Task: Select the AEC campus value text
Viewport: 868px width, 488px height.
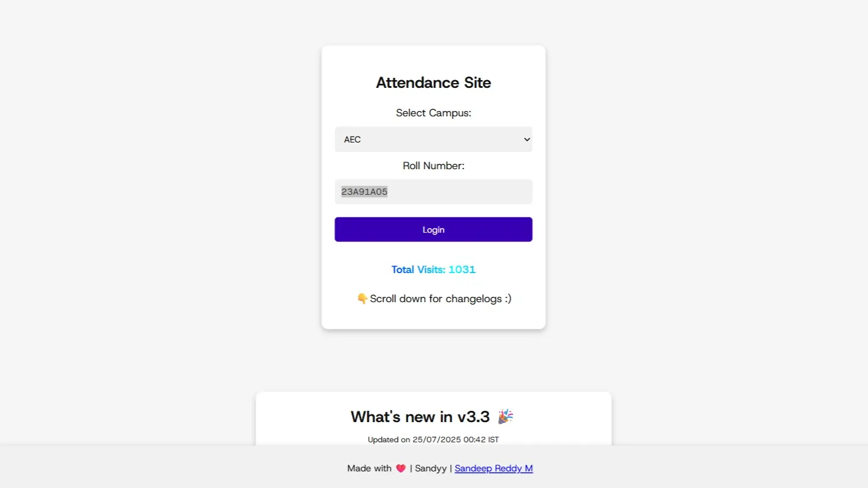Action: point(353,140)
